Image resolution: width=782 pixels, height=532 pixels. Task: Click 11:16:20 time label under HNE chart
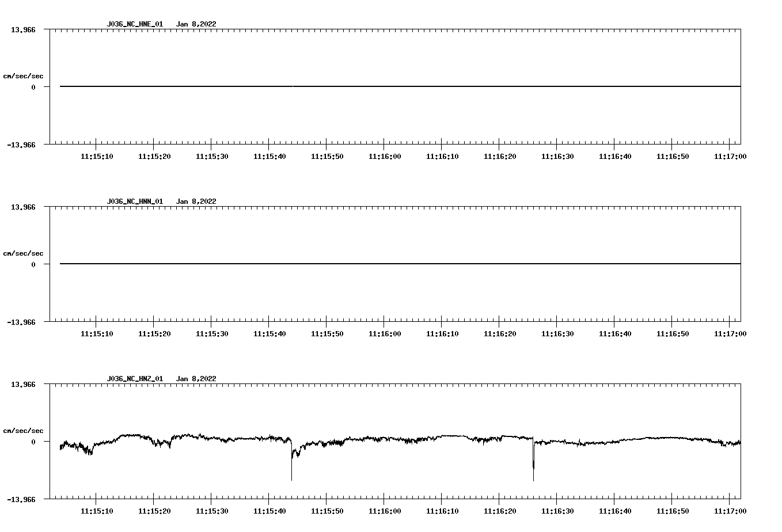point(500,157)
